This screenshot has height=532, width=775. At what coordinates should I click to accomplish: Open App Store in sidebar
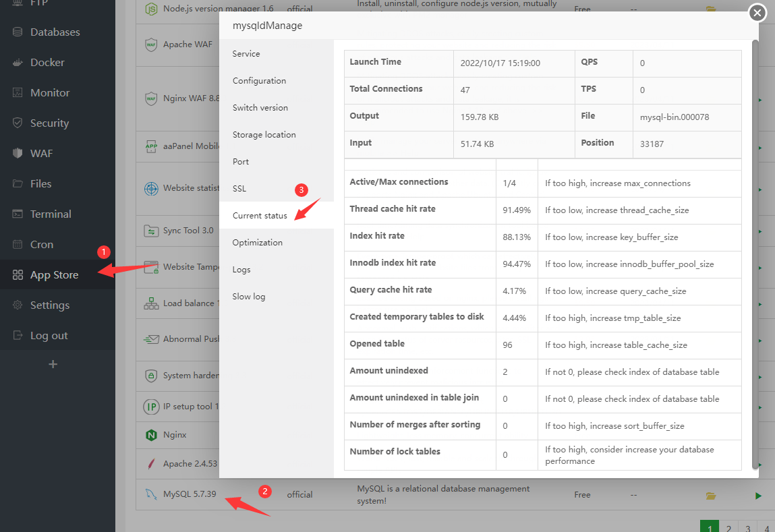click(54, 275)
